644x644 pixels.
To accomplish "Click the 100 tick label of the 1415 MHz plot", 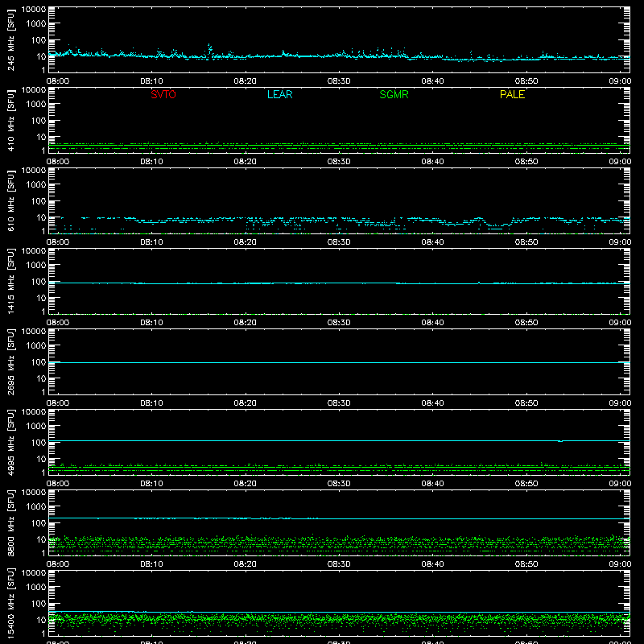I will 39,282.
